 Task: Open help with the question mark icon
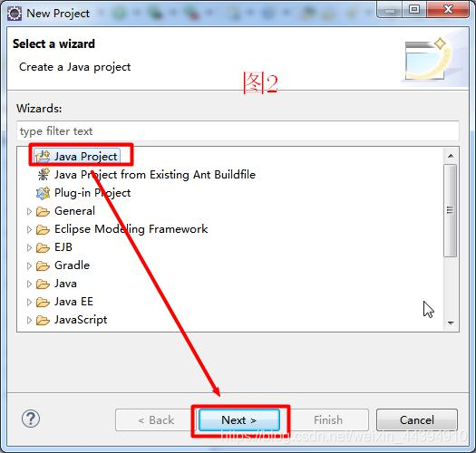coord(31,419)
